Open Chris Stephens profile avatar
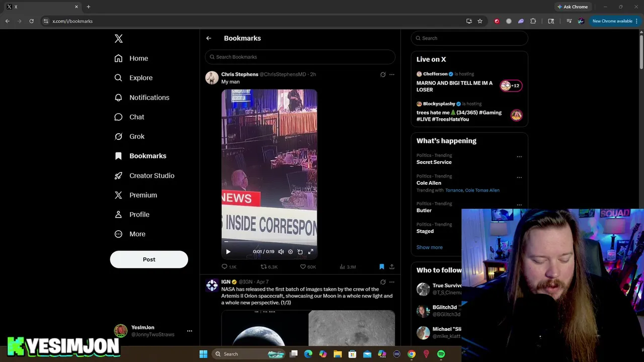The image size is (644, 362). (x=212, y=77)
